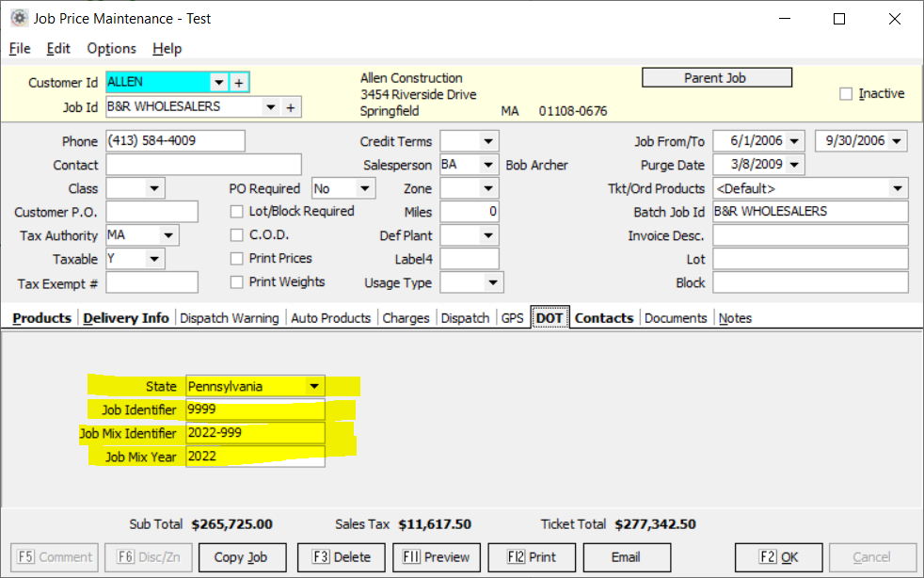Click the Copy Job button

coord(241,557)
